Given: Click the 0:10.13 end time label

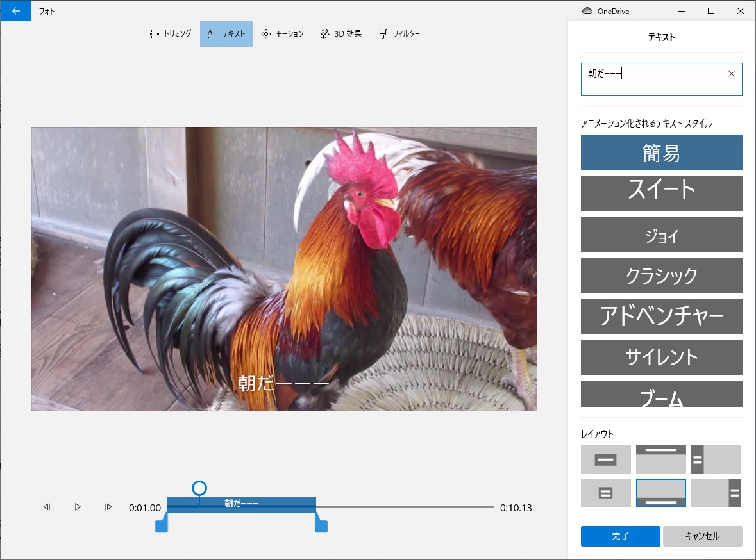Looking at the screenshot, I should [516, 508].
